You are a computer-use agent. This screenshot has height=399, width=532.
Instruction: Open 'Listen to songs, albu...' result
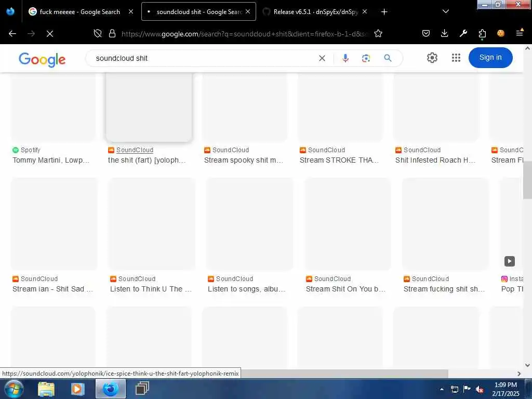tap(247, 289)
